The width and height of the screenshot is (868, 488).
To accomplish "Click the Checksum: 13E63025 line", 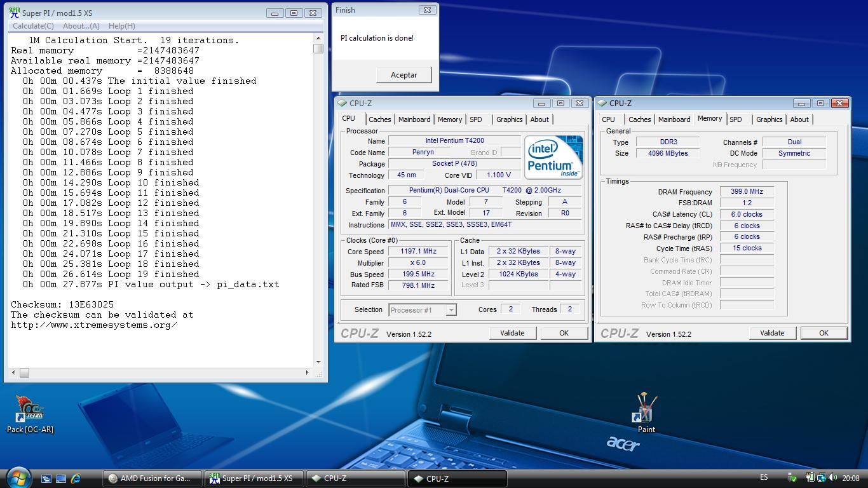I will click(x=62, y=304).
